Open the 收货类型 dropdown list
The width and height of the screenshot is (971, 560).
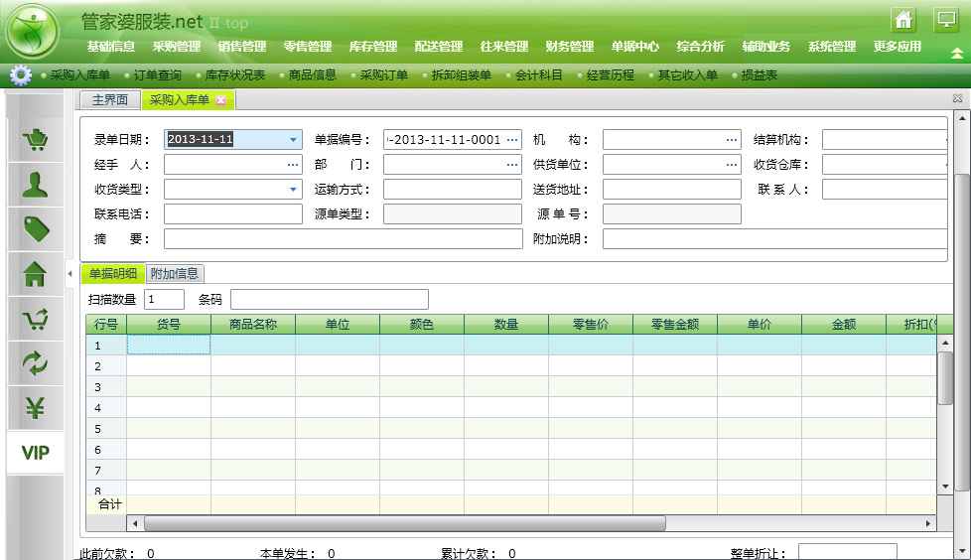pos(293,189)
